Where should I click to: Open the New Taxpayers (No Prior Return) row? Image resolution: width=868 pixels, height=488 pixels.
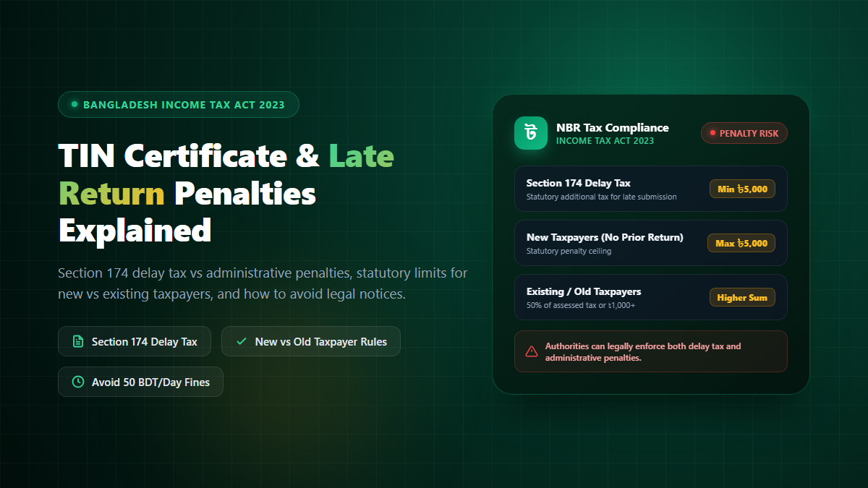651,243
